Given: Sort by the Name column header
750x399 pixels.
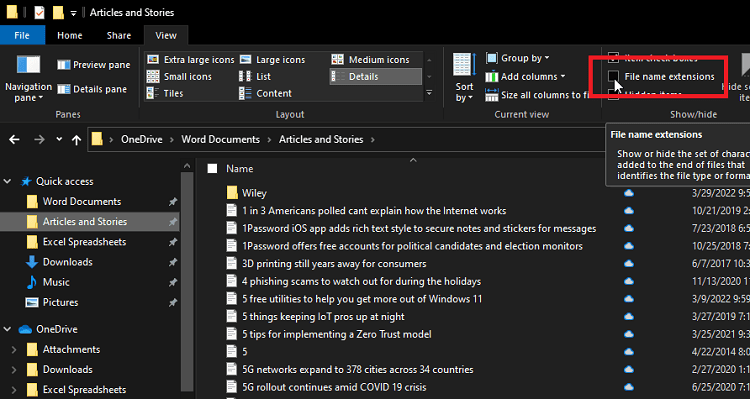Looking at the screenshot, I should point(240,168).
